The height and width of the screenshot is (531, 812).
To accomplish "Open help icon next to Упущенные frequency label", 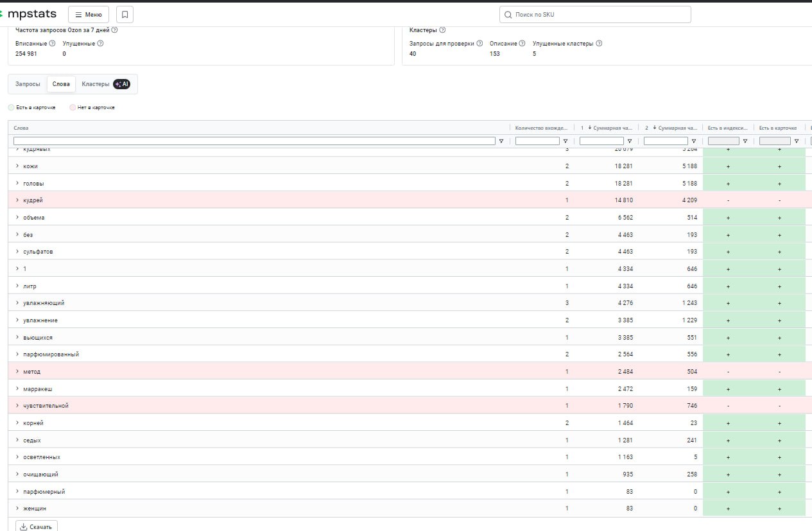I will pyautogui.click(x=100, y=44).
